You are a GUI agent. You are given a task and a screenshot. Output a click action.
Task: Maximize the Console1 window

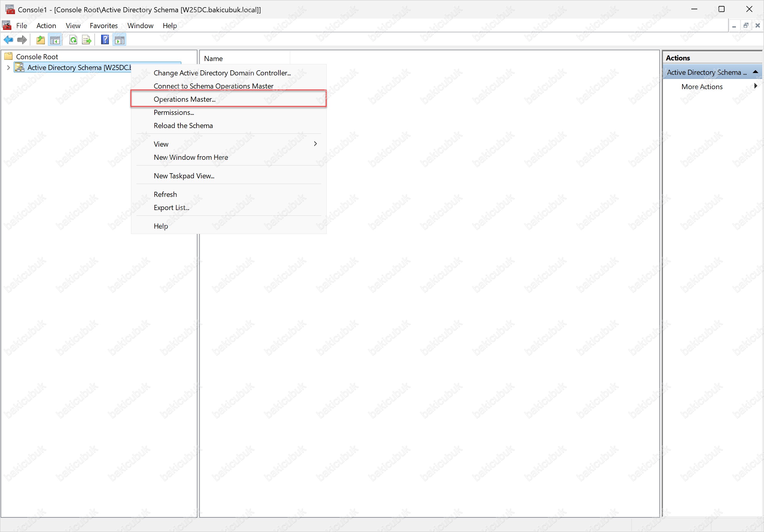pos(722,9)
